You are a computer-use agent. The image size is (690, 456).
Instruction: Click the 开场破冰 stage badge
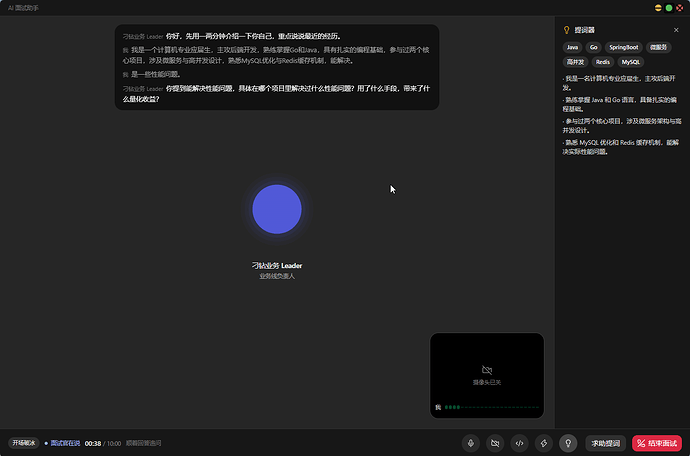(x=24, y=443)
